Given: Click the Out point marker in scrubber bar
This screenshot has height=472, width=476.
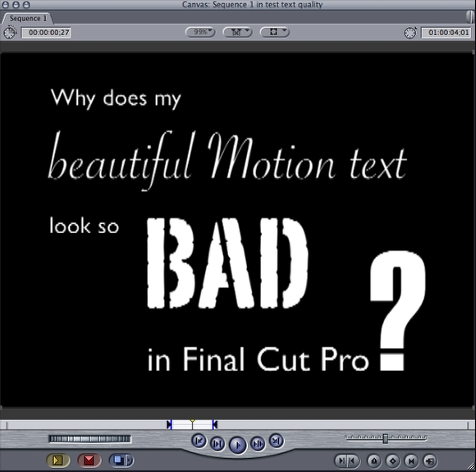Looking at the screenshot, I should [215, 424].
